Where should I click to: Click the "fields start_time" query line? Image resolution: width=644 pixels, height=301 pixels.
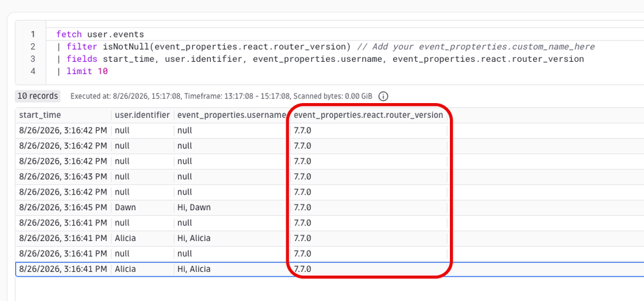click(x=320, y=59)
